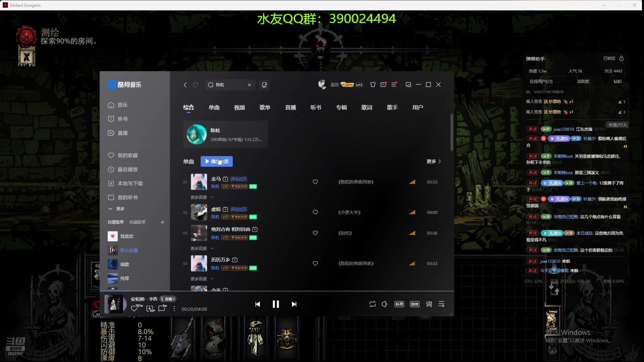This screenshot has height=362, width=644.
Task: Open the 安和桥 album cover thumbnail
Action: [113, 304]
